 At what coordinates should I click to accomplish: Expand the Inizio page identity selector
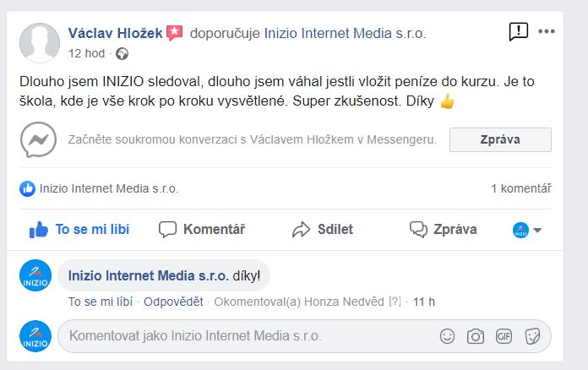(527, 230)
